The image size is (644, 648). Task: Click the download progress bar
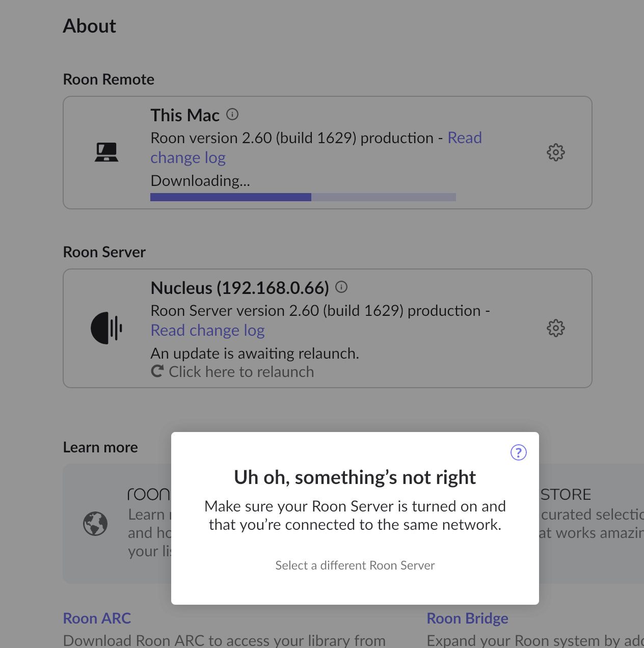pyautogui.click(x=303, y=197)
